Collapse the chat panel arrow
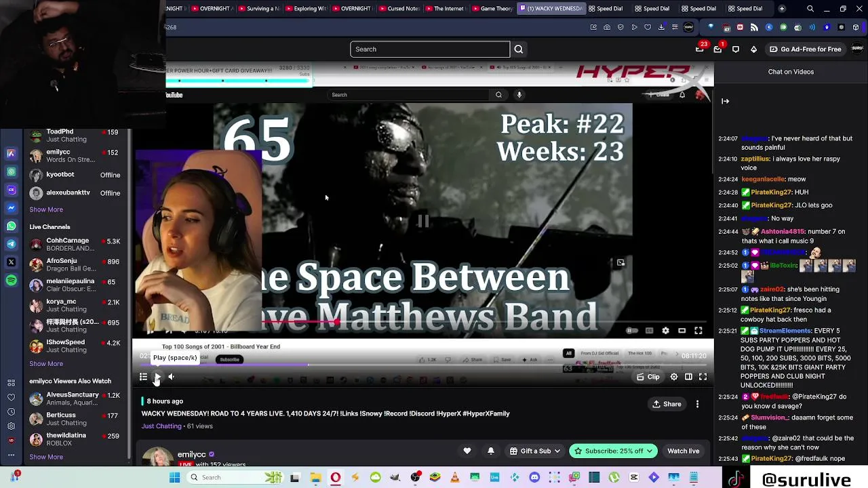Image resolution: width=868 pixels, height=488 pixels. click(x=725, y=101)
